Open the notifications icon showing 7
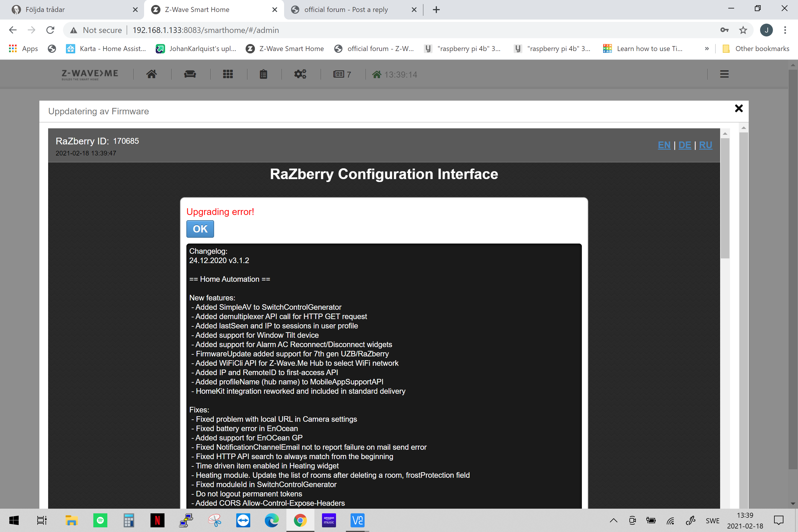798x532 pixels. pyautogui.click(x=342, y=74)
